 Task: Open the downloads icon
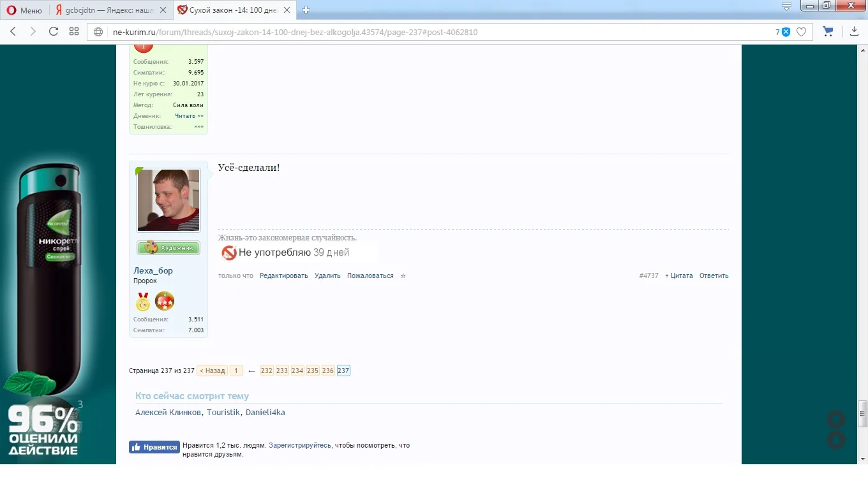(854, 31)
